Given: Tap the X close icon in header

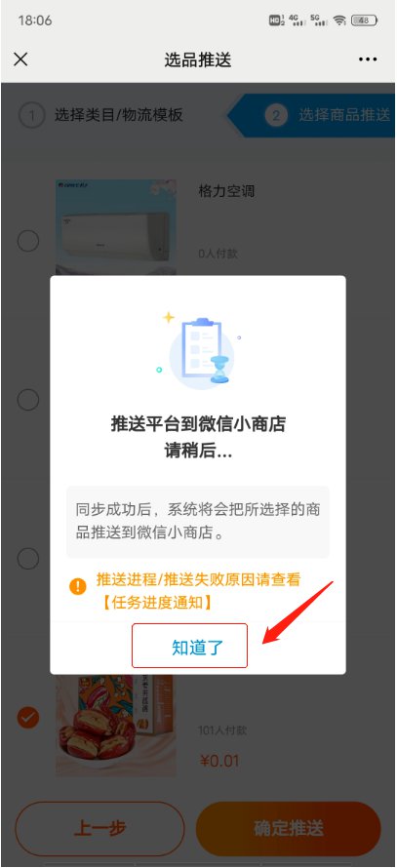Looking at the screenshot, I should click(x=20, y=59).
